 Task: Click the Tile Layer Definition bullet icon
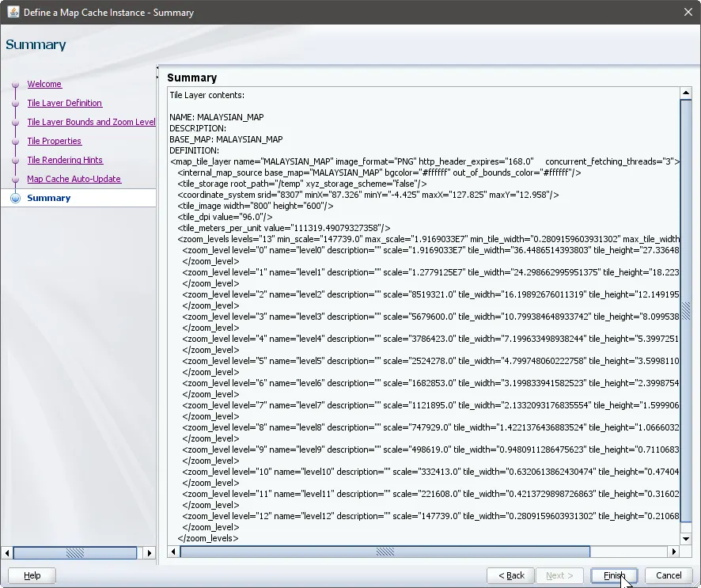click(15, 103)
